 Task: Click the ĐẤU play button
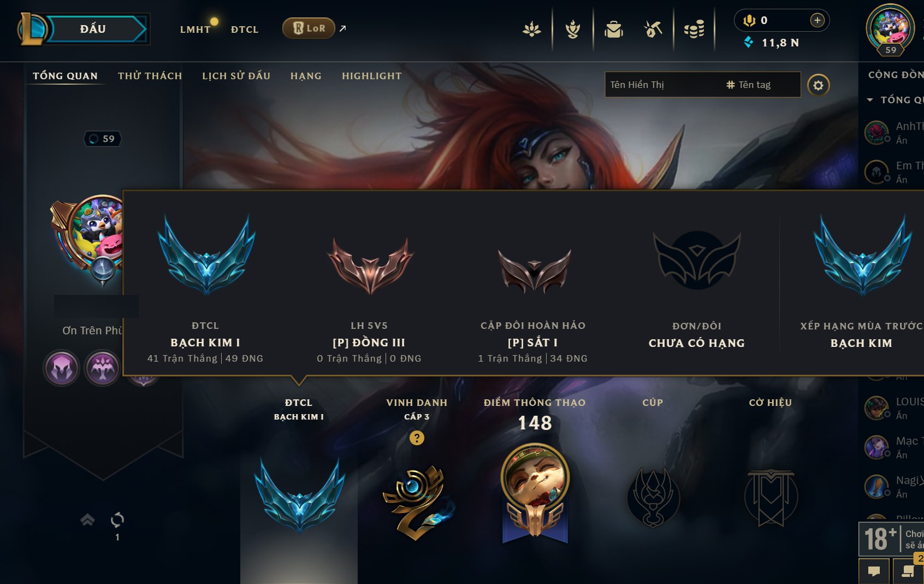point(93,29)
